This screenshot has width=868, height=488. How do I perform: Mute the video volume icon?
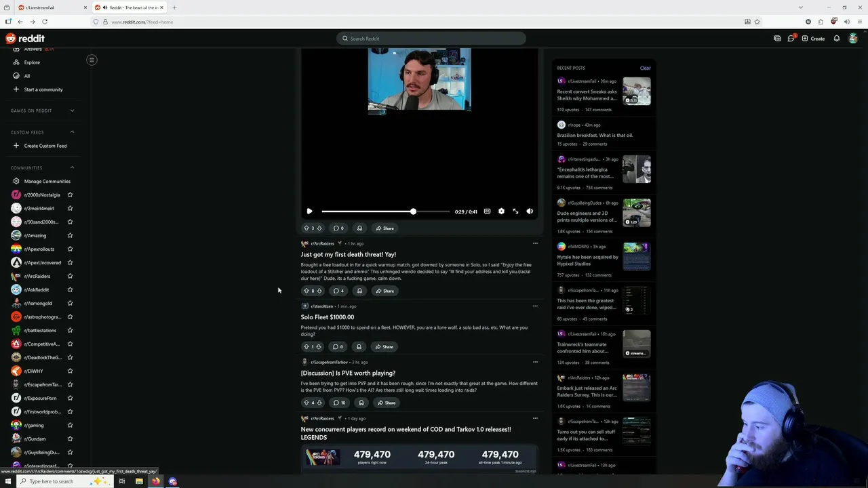point(530,211)
